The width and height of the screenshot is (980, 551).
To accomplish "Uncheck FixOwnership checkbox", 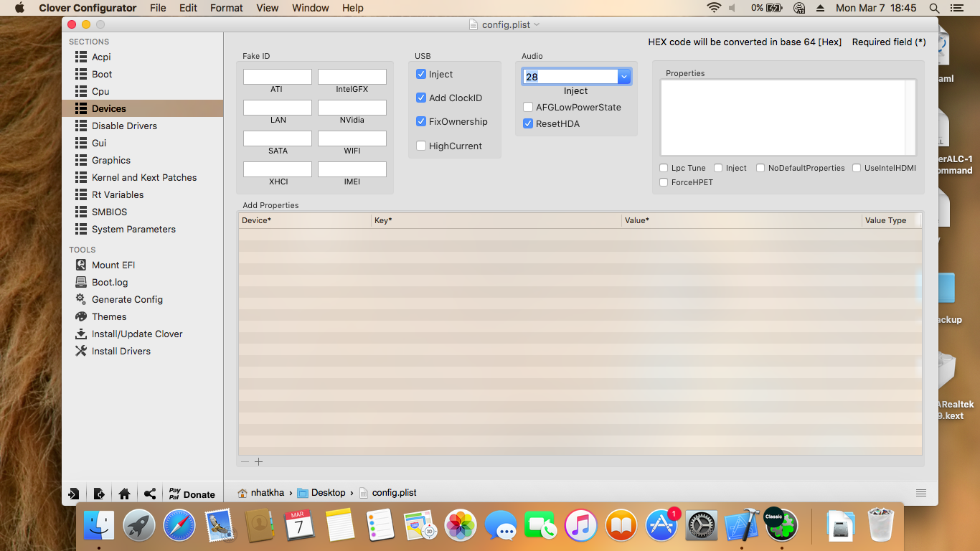I will click(x=421, y=121).
